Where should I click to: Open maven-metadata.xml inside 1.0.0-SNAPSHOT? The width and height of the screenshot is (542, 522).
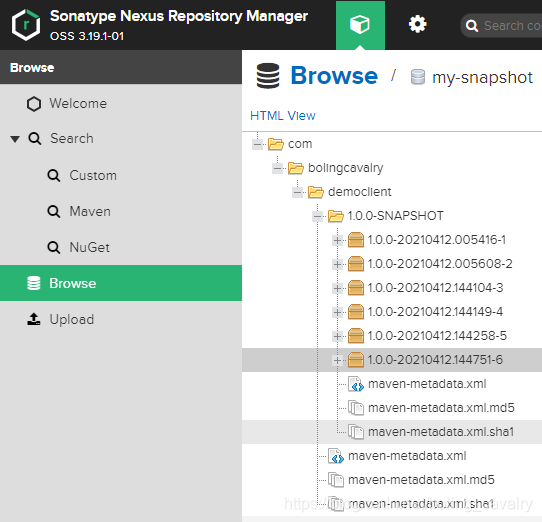point(427,384)
